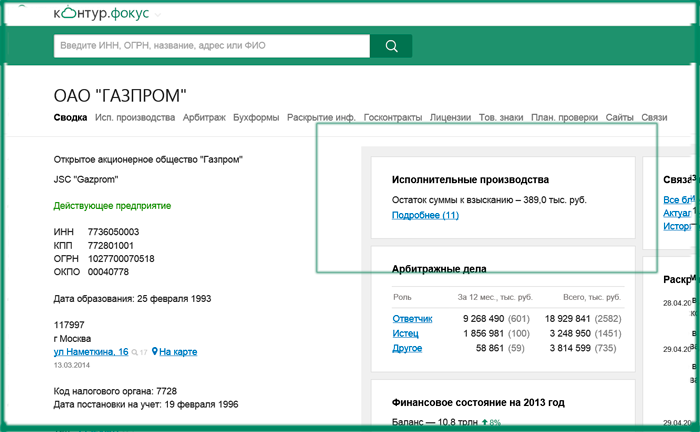Viewport: 700px width, 432px height.
Task: Select the План. проверки tab
Action: point(564,117)
